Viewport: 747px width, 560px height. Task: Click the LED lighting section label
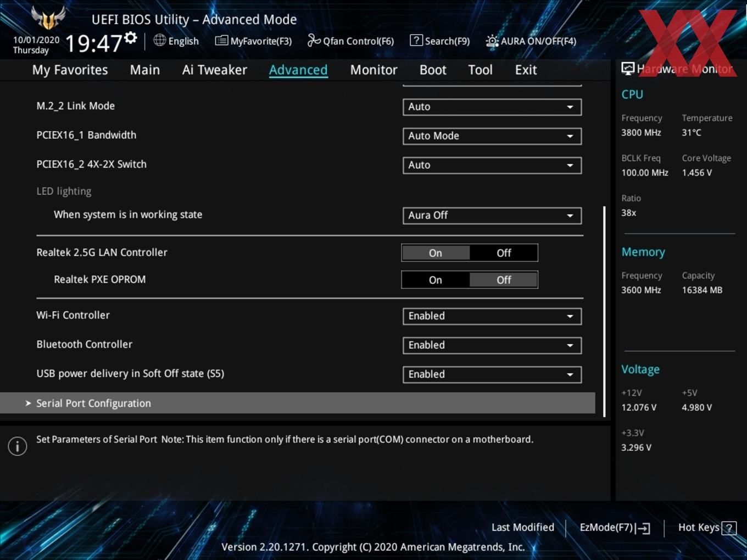pos(64,191)
